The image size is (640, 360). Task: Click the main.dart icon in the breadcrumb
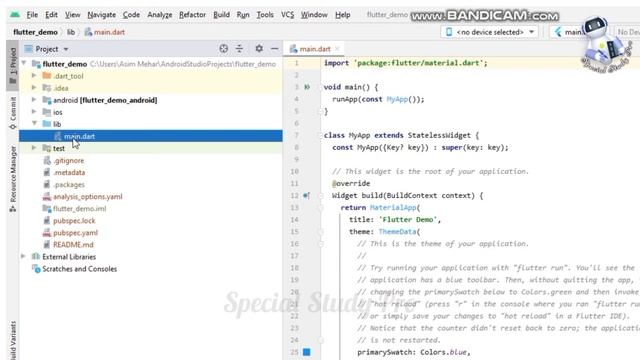pyautogui.click(x=88, y=32)
